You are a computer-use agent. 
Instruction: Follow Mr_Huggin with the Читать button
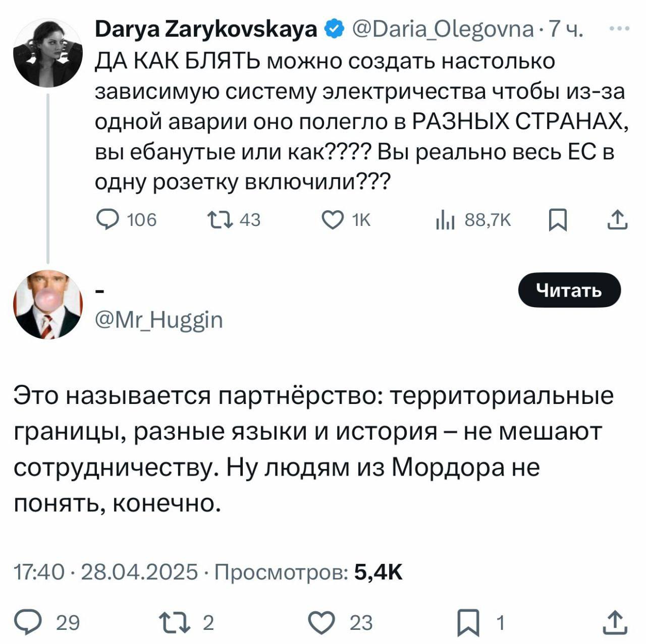[569, 290]
